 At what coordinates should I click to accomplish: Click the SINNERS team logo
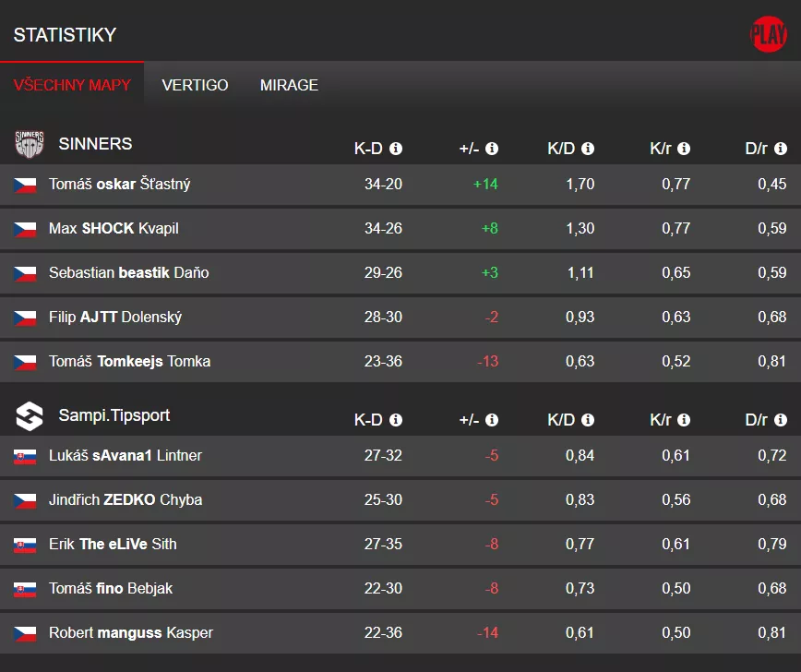click(x=29, y=144)
